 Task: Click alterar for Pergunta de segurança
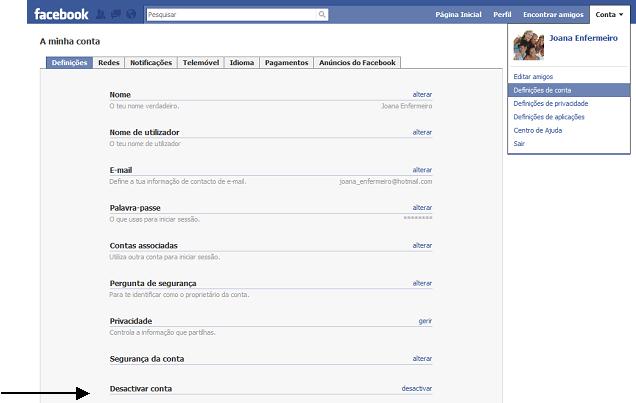point(422,283)
